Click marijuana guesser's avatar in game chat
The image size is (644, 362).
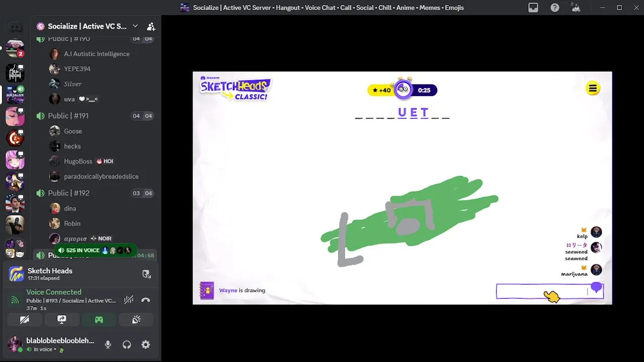click(596, 269)
